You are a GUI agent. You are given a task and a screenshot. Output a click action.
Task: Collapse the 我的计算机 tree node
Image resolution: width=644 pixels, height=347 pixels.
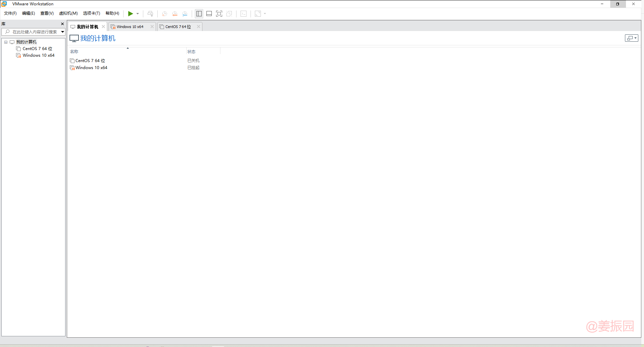click(6, 42)
